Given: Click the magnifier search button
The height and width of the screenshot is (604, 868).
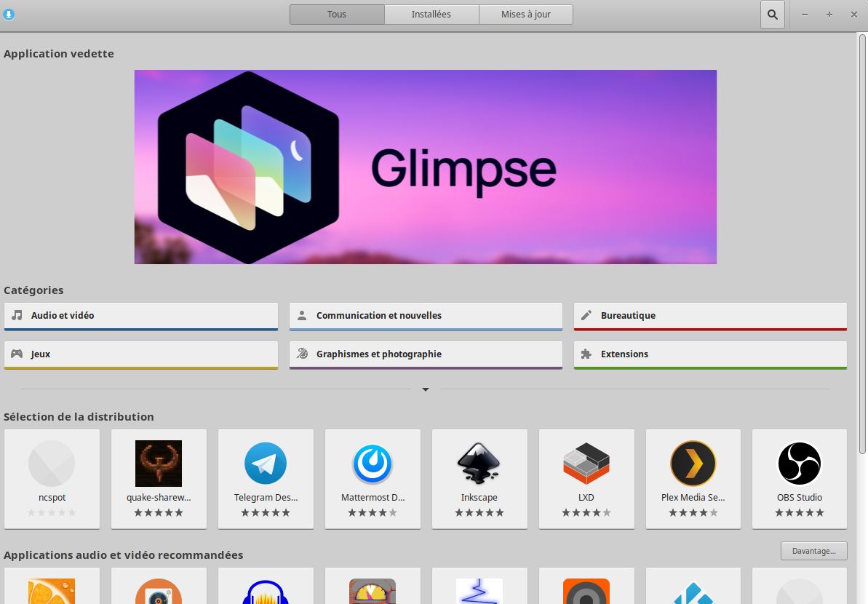Looking at the screenshot, I should pyautogui.click(x=772, y=15).
